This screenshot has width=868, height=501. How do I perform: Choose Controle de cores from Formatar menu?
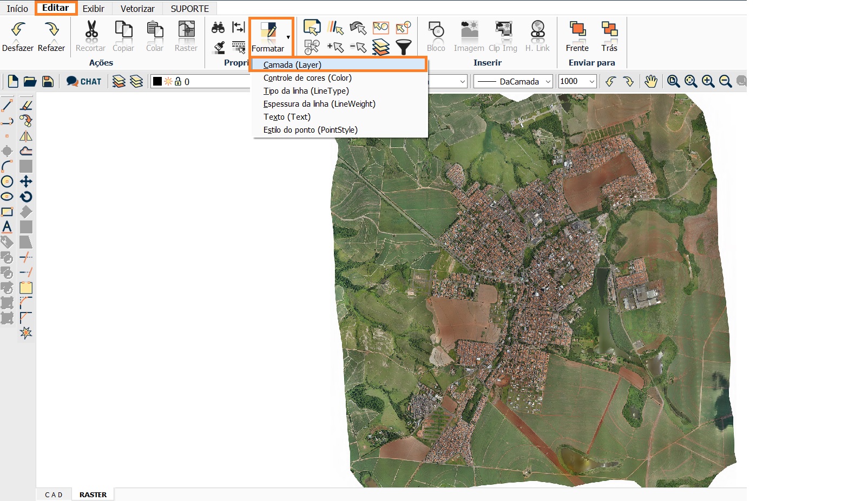(307, 77)
